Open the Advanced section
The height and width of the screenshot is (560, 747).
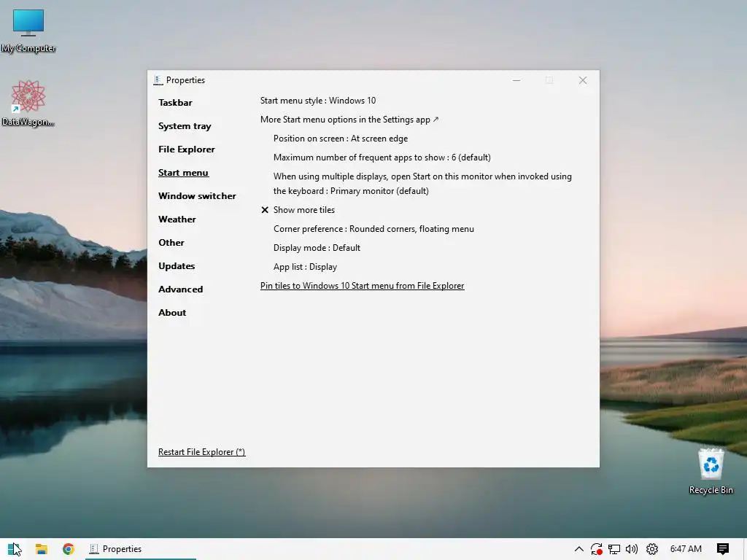click(x=181, y=289)
